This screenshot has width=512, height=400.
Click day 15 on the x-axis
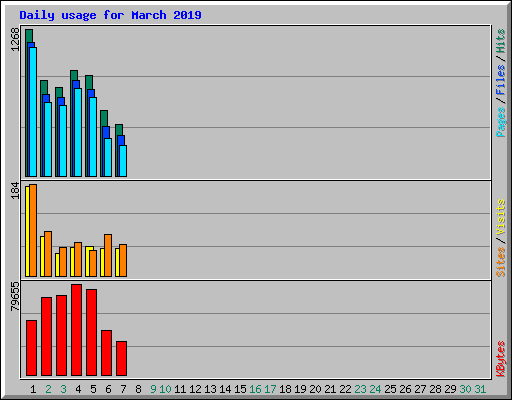(240, 389)
